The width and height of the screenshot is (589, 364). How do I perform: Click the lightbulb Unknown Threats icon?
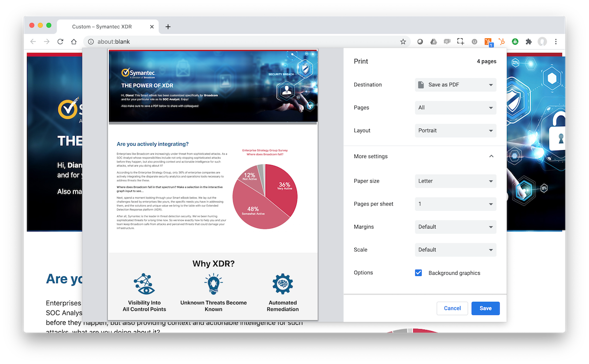[x=213, y=284]
